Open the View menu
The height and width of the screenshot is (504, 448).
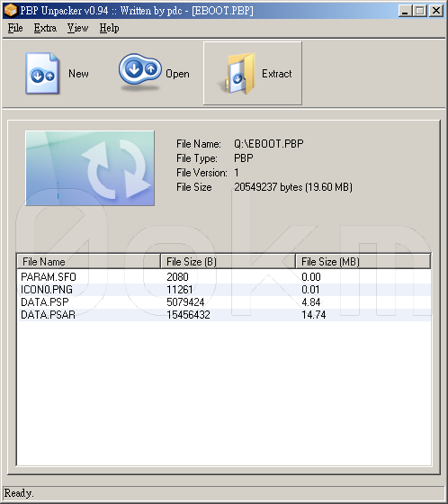pos(77,28)
